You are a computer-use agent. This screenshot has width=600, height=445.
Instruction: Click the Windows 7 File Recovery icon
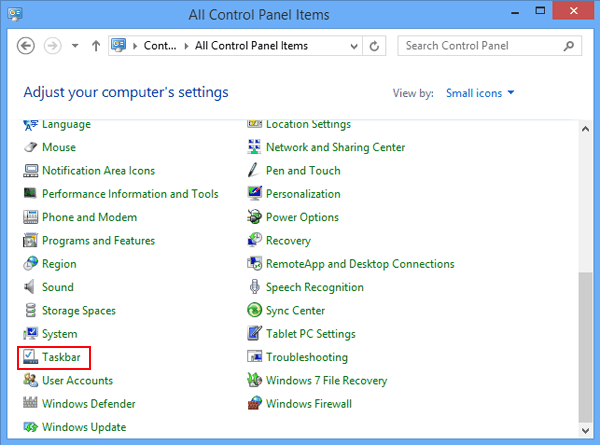point(254,380)
